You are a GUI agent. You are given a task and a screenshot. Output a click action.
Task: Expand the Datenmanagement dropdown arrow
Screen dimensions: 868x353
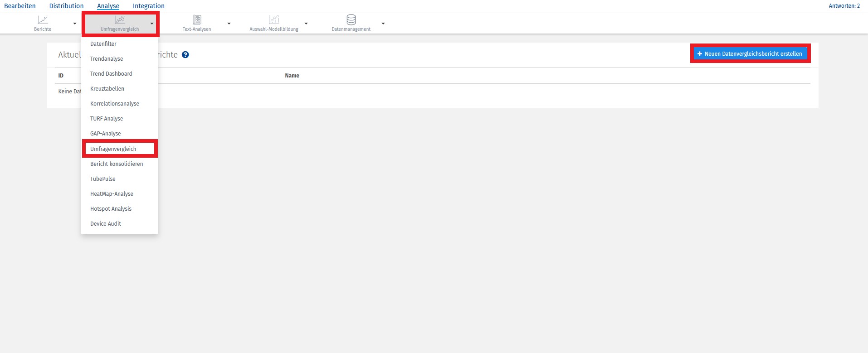(383, 24)
